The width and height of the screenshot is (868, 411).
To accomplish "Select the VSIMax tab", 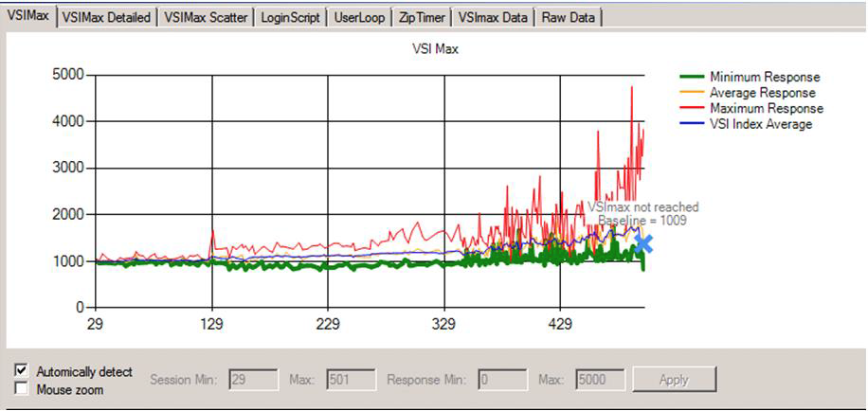I will point(28,17).
